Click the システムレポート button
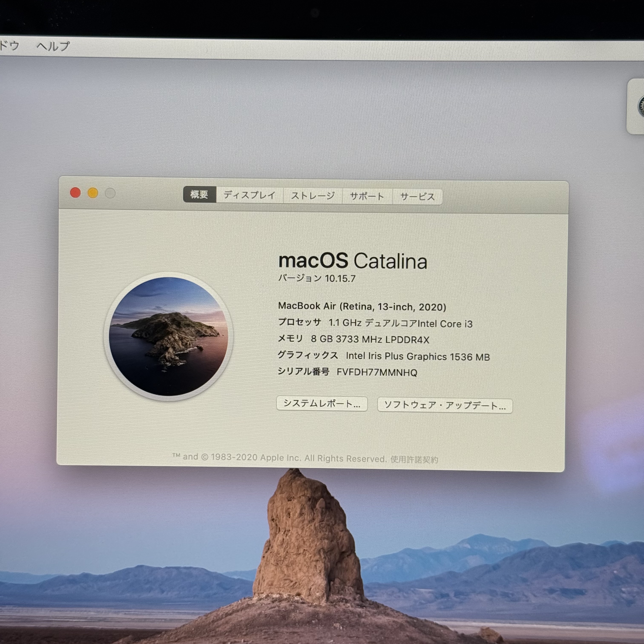This screenshot has width=644, height=644. pyautogui.click(x=322, y=404)
